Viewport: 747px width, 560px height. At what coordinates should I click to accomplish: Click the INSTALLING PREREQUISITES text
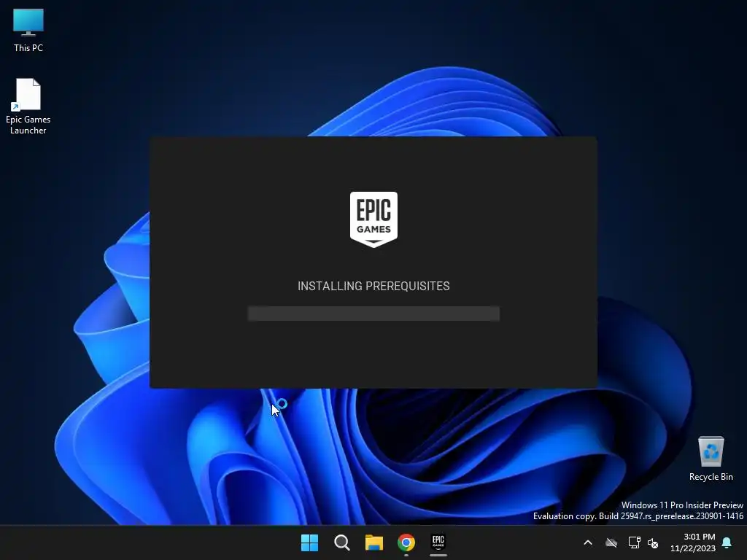point(373,286)
